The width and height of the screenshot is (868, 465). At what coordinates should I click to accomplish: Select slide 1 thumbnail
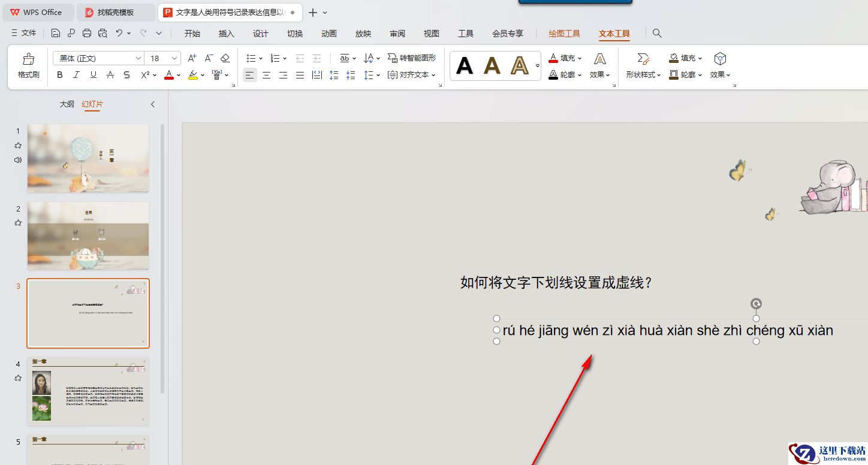coord(88,158)
